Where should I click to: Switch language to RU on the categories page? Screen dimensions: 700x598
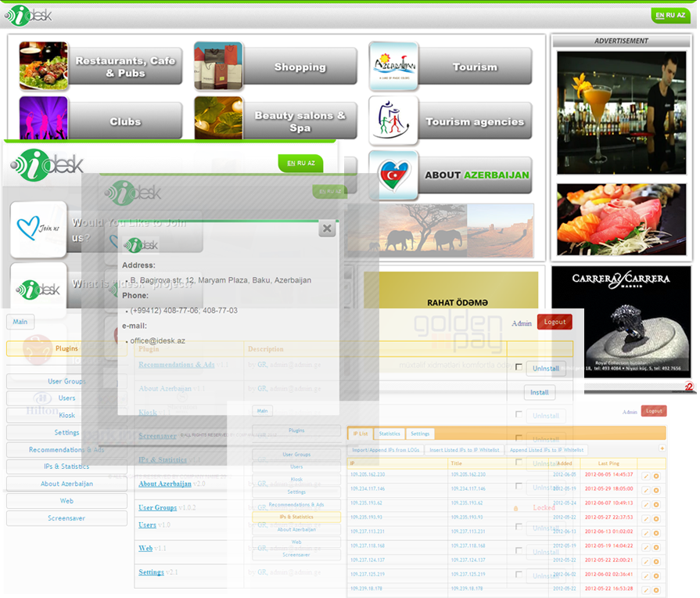[670, 15]
